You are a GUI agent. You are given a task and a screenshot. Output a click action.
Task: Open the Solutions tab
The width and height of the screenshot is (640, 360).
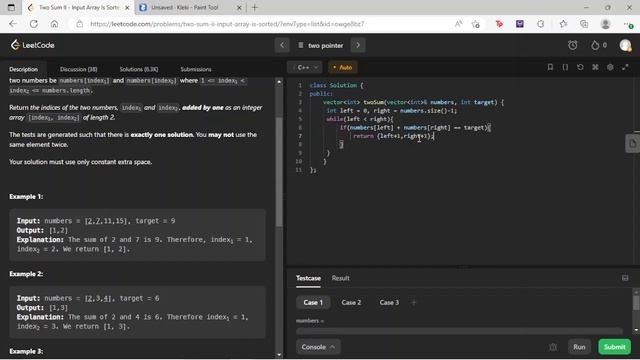coord(139,69)
